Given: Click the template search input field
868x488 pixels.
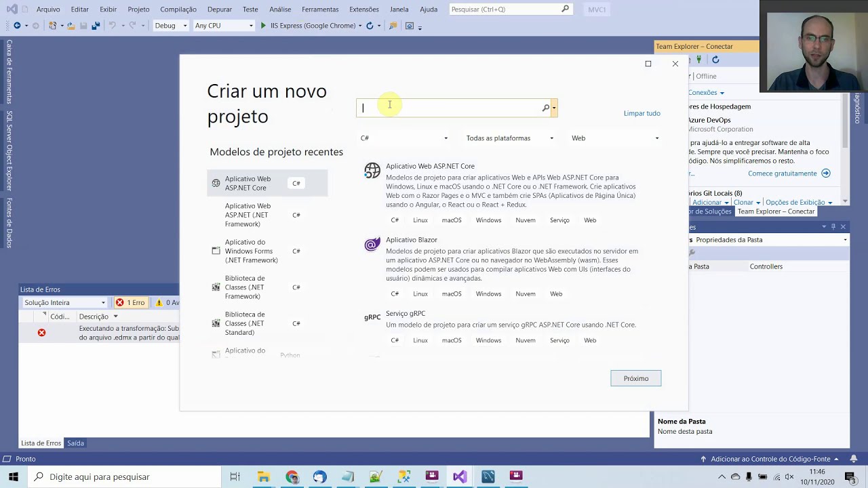Looking at the screenshot, I should click(449, 108).
